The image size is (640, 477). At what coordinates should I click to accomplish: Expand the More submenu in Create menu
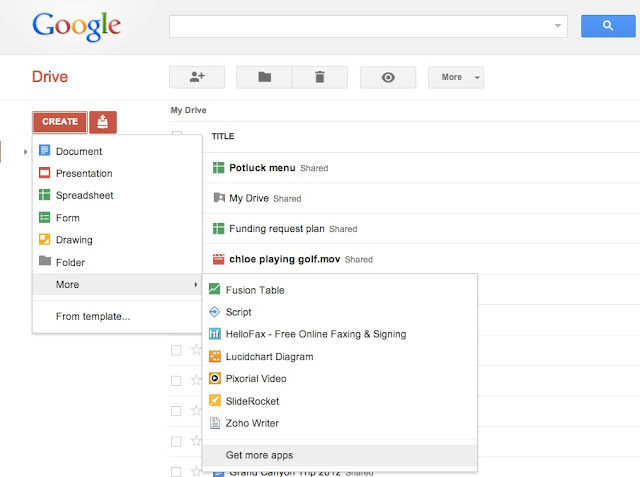(116, 285)
